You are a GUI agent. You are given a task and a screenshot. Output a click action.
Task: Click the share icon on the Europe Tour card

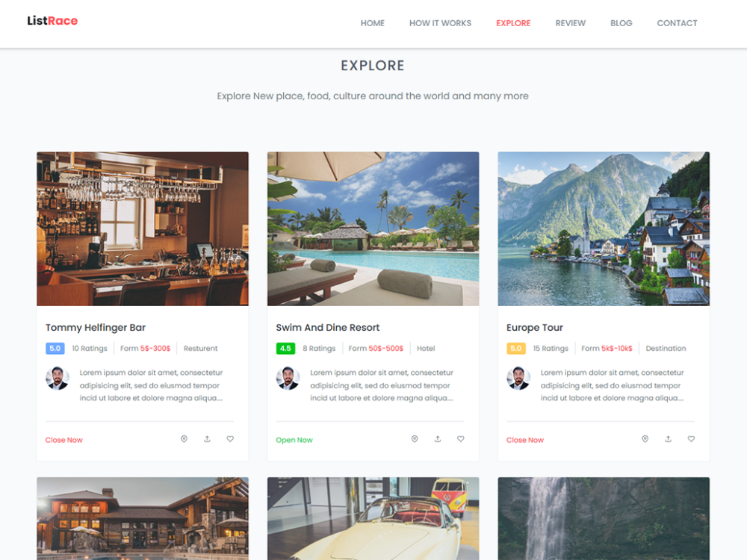click(668, 439)
